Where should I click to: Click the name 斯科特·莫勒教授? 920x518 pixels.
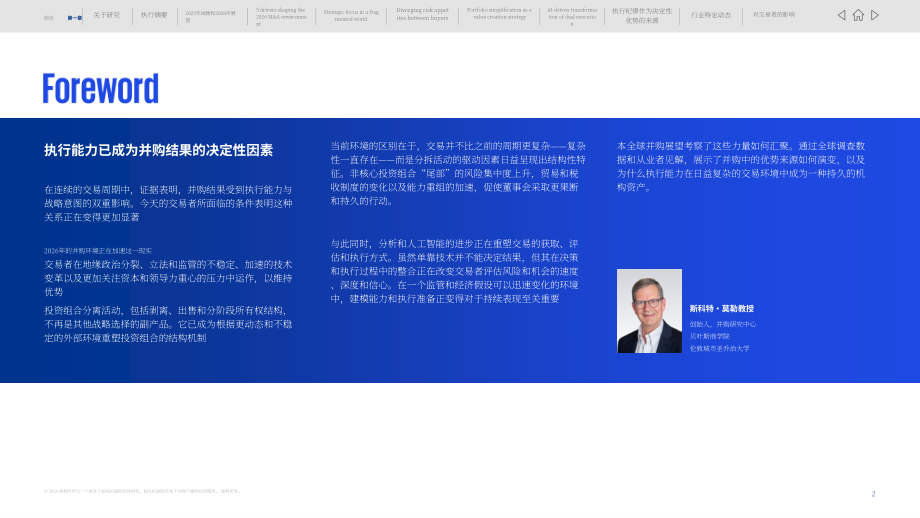coord(722,309)
